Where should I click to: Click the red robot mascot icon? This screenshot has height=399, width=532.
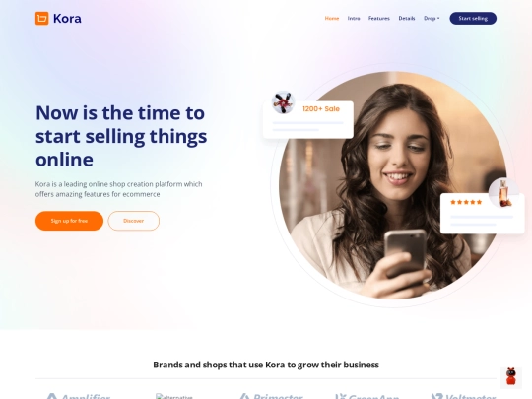(511, 377)
